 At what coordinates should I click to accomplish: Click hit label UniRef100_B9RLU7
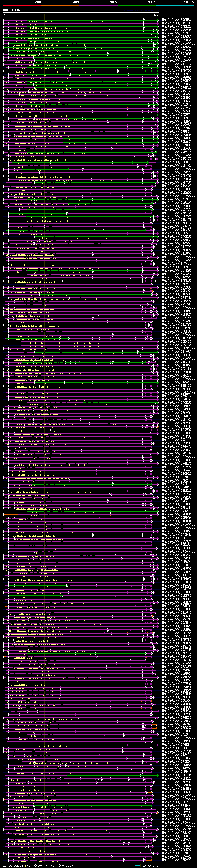tap(177, 281)
